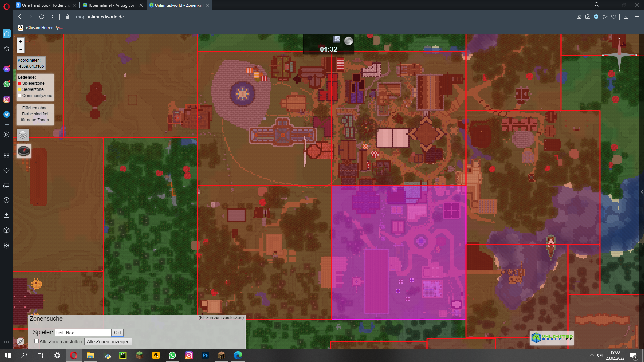Open history clock icon in Opera sidebar
Image resolution: width=644 pixels, height=362 pixels.
click(6, 200)
